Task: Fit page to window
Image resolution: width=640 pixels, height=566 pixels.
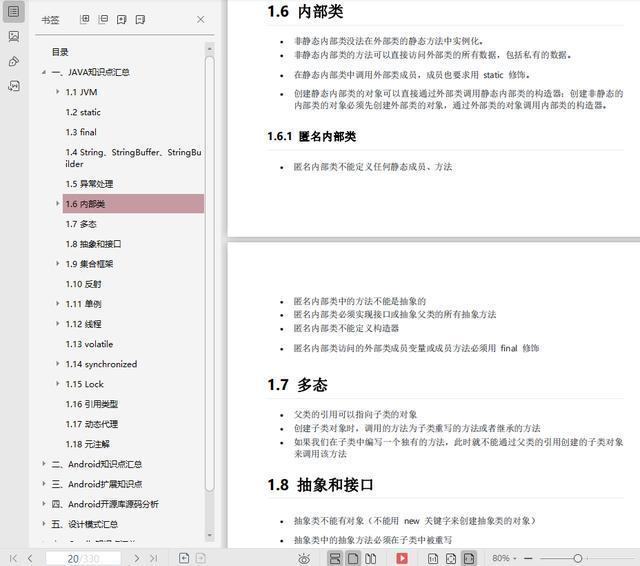Action: 451,558
